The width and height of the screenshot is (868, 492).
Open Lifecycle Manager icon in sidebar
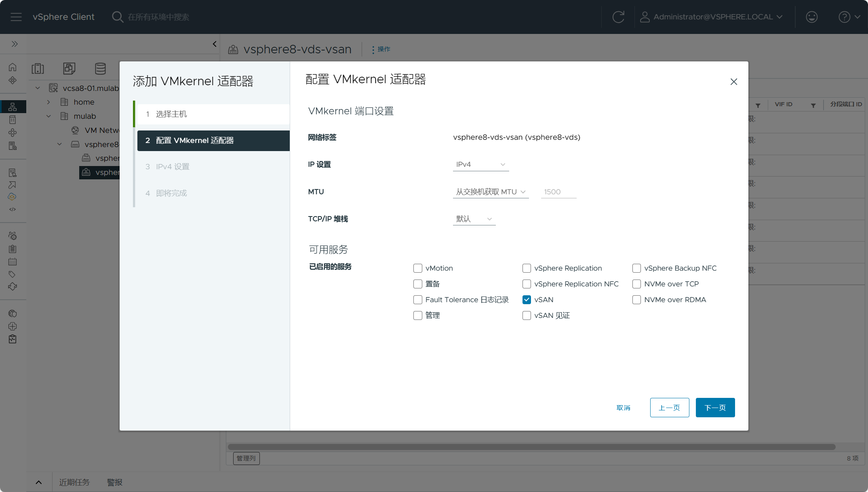(13, 287)
